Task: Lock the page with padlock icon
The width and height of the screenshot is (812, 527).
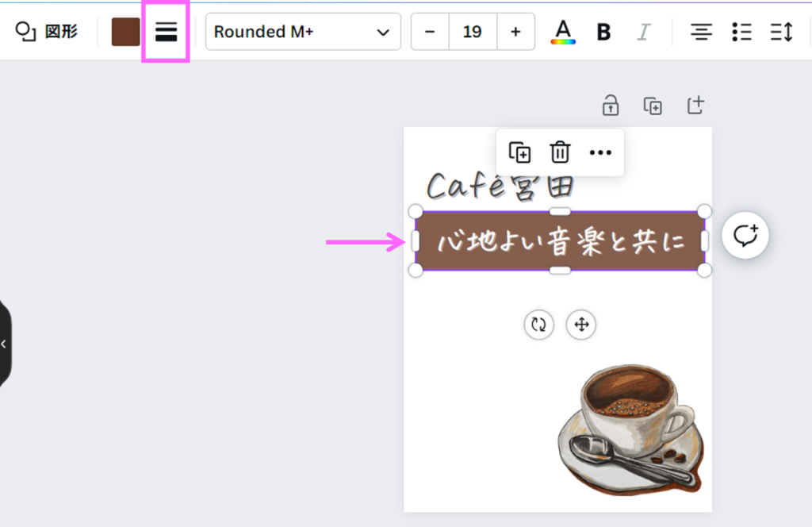Action: click(610, 105)
